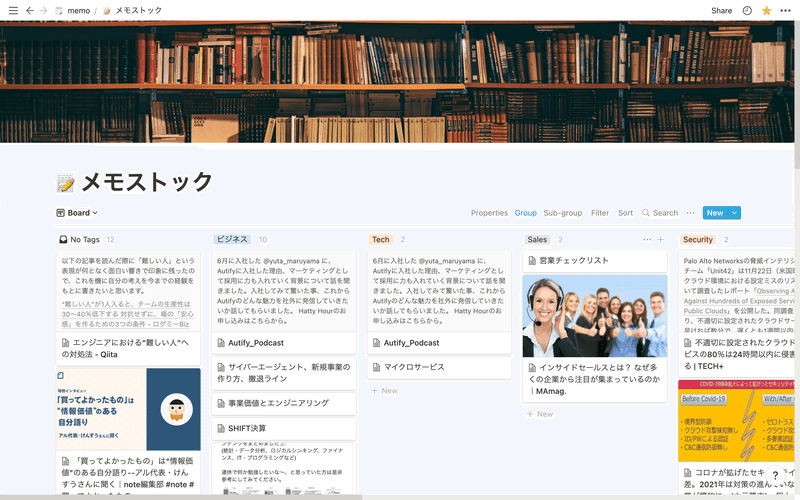
Task: Open the Sales column three-dot menu
Action: click(647, 239)
